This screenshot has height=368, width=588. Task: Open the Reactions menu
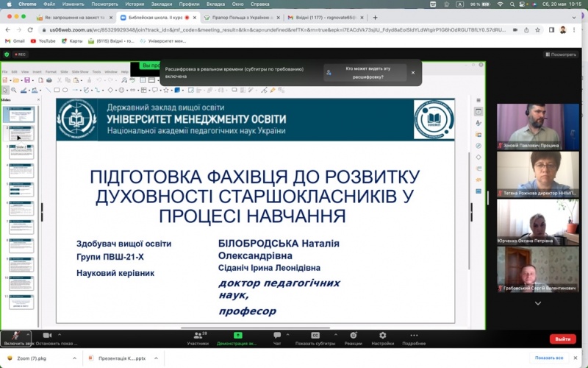(x=353, y=336)
